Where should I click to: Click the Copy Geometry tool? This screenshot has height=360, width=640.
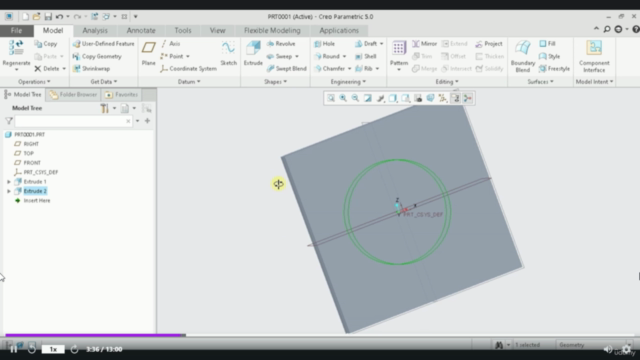97,56
